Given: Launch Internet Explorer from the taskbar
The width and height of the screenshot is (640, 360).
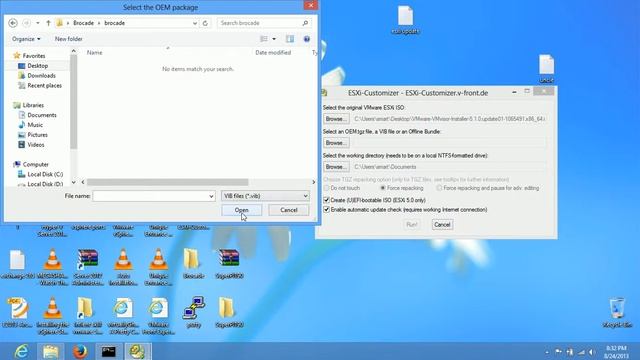Looking at the screenshot, I should (21, 351).
